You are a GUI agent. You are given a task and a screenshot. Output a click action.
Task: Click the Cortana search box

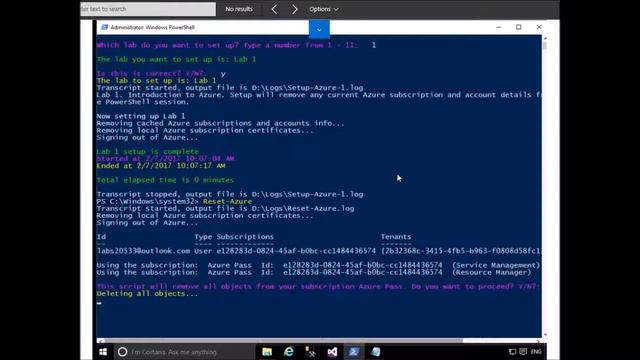[184, 352]
